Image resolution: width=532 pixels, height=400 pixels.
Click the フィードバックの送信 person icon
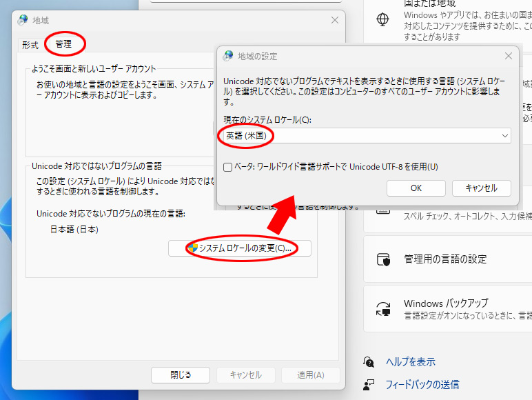coord(369,385)
